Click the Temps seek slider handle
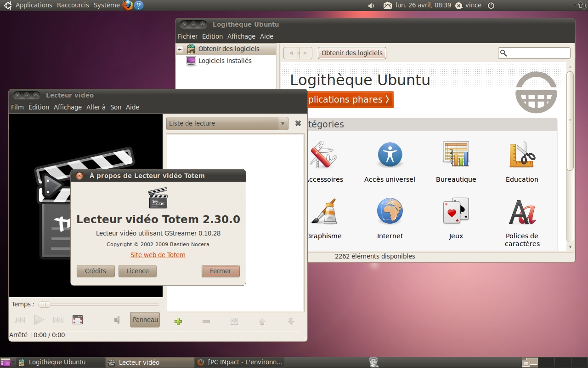The width and height of the screenshot is (588, 368). [45, 305]
